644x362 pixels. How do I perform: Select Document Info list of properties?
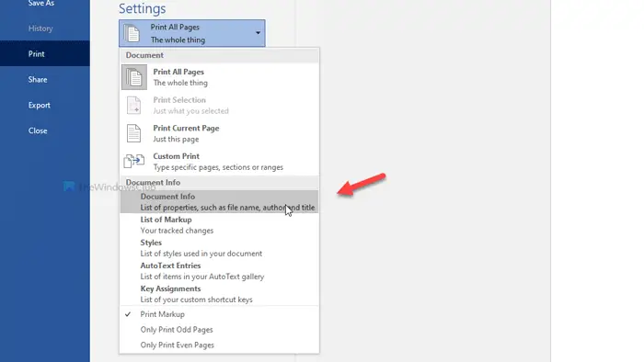[219, 202]
